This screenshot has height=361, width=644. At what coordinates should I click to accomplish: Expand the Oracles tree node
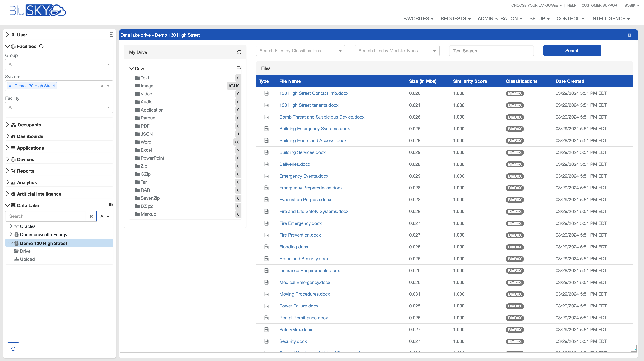pyautogui.click(x=11, y=226)
